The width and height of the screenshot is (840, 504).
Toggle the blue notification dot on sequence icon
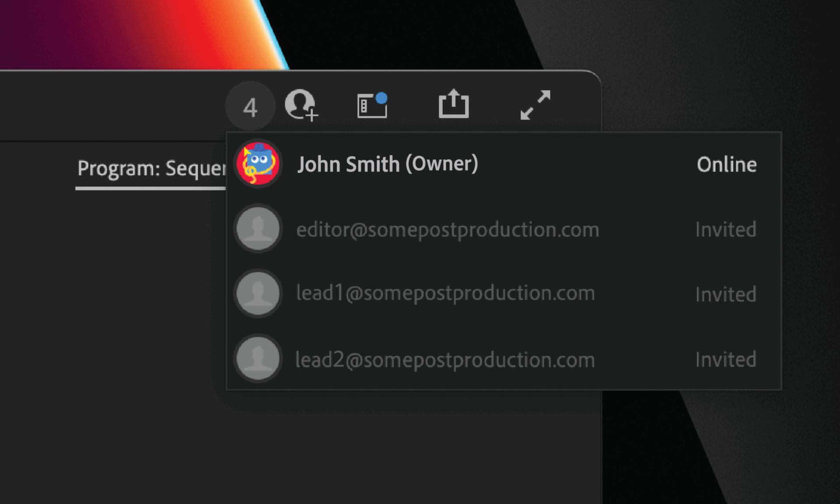point(382,97)
